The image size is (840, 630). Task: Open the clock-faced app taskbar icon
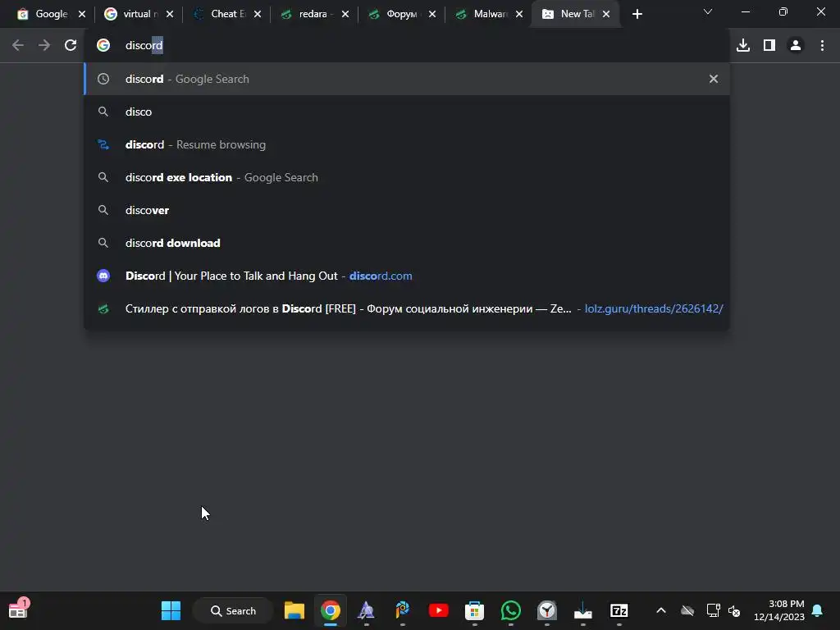tap(547, 610)
